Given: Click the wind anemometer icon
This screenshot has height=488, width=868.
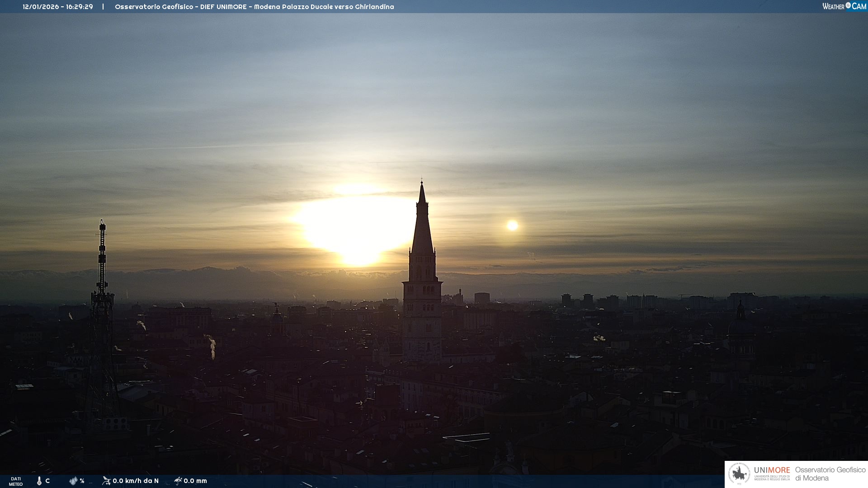Looking at the screenshot, I should [106, 481].
